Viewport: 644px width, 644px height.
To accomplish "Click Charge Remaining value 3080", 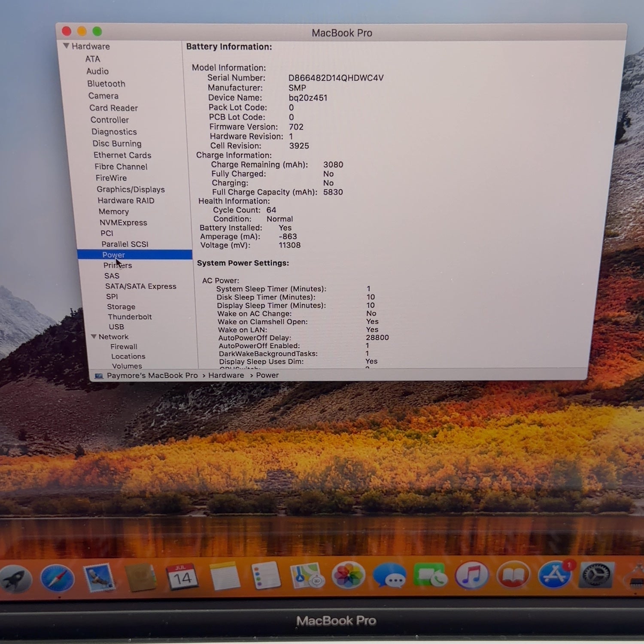I will [333, 164].
